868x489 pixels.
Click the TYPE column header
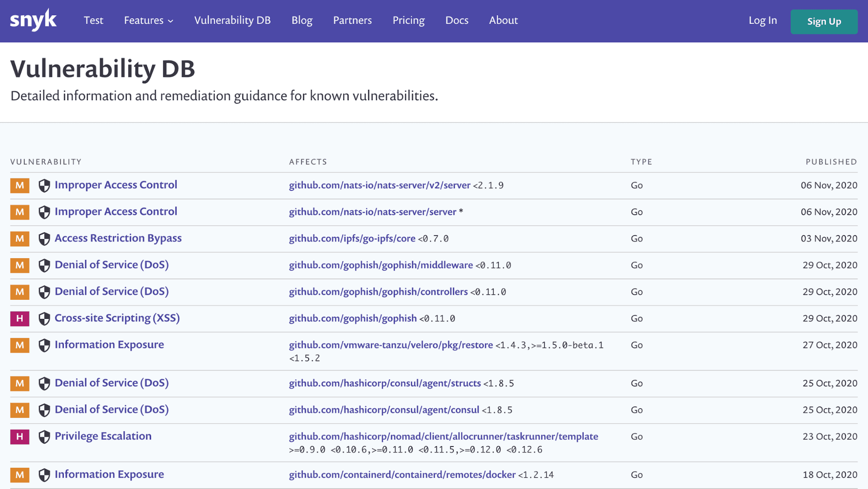(x=641, y=162)
